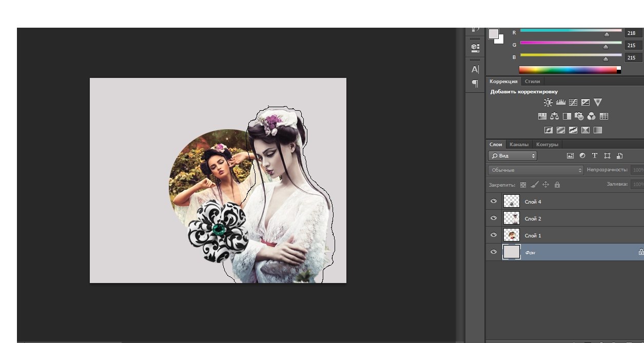The image size is (644, 343).
Task: Add a Curves adjustment layer
Action: (x=573, y=102)
